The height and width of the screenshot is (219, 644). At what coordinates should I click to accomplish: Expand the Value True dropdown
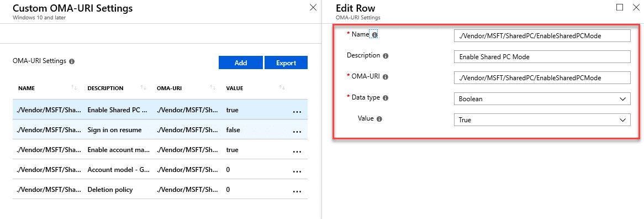point(542,119)
